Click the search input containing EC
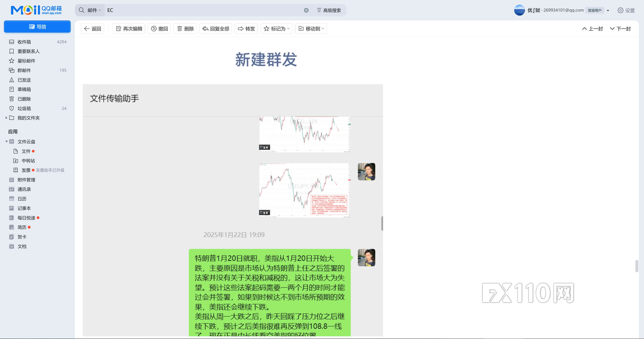The image size is (644, 339). [x=204, y=10]
